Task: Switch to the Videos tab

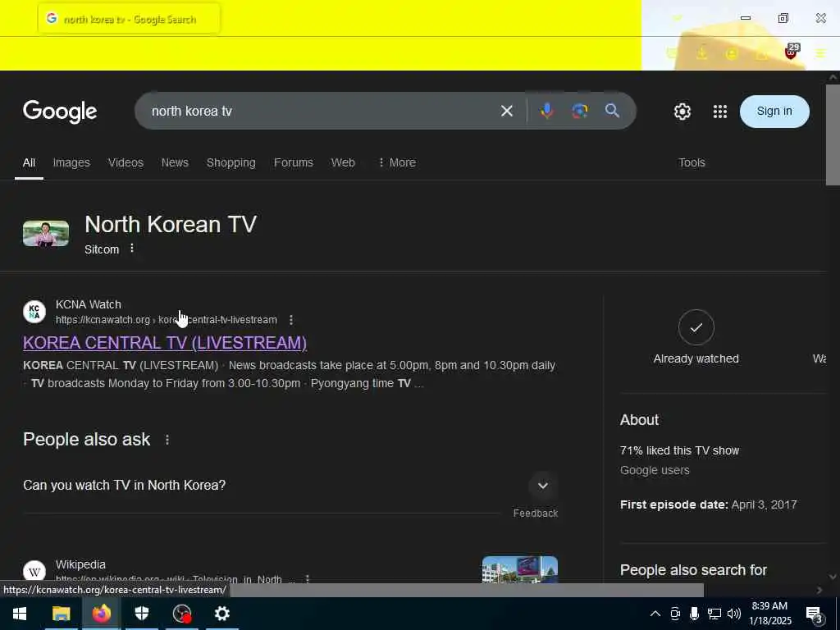Action: 126,163
